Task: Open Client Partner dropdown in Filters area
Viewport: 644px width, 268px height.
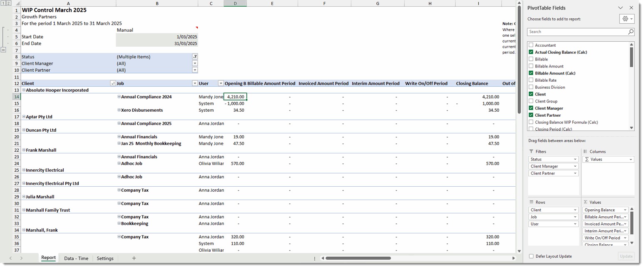Action: [x=575, y=173]
